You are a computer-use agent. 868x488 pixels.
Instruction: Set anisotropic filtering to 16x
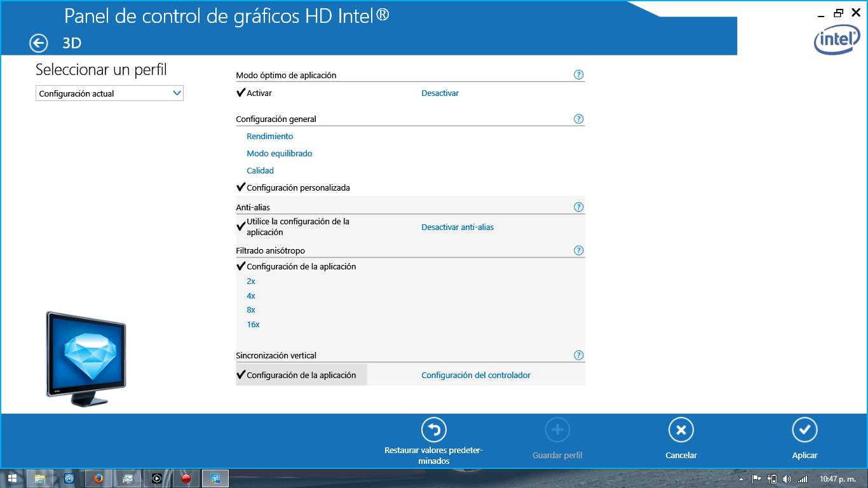click(253, 325)
